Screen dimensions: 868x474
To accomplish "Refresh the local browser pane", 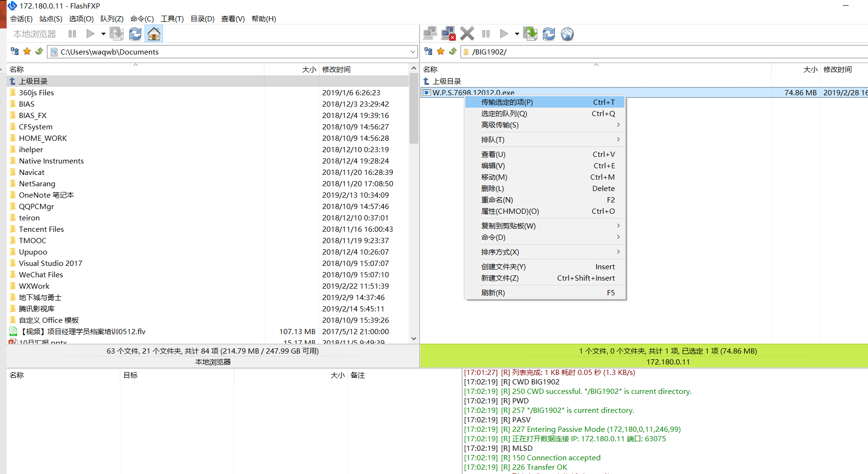I will (135, 34).
